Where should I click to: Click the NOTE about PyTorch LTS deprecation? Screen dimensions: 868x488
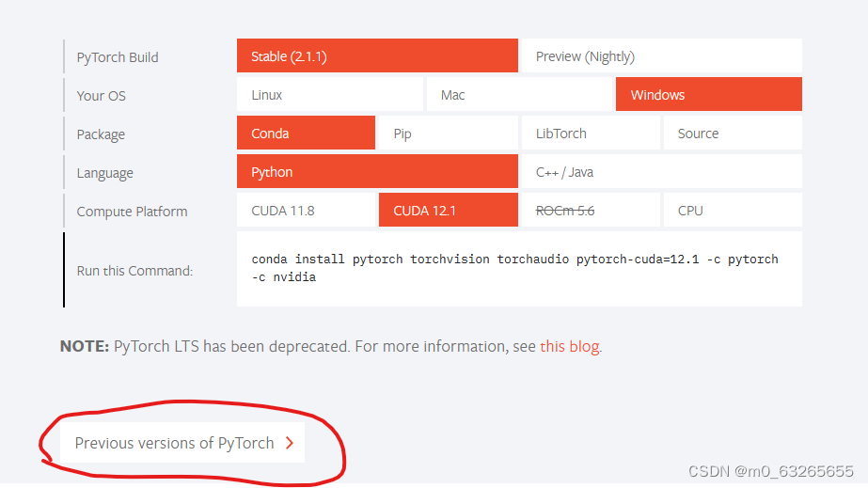[330, 346]
